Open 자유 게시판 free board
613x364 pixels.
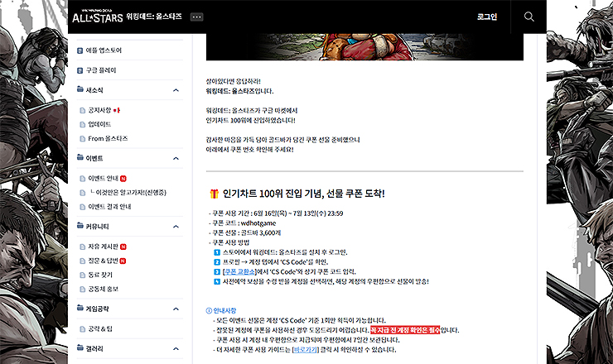click(103, 247)
